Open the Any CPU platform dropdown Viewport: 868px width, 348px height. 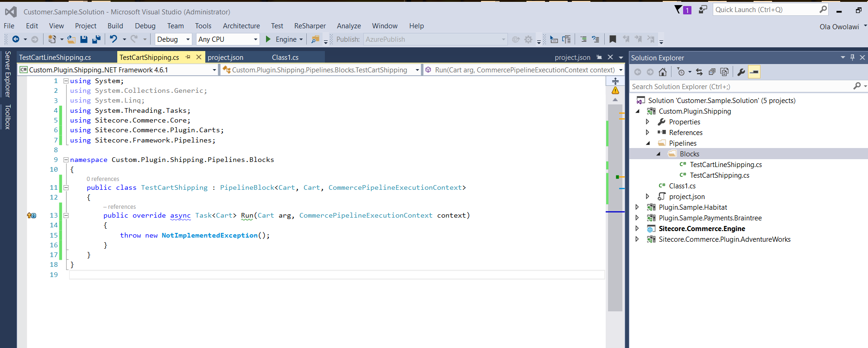tap(228, 39)
